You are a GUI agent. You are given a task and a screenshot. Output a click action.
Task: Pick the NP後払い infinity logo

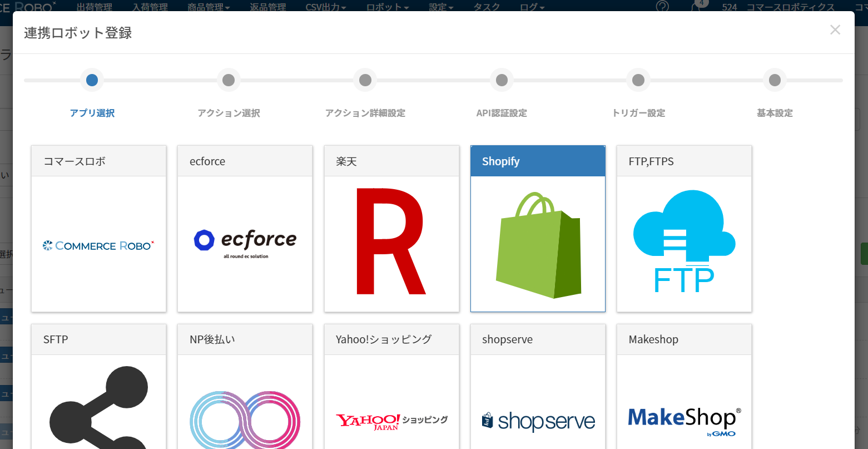[245, 420]
